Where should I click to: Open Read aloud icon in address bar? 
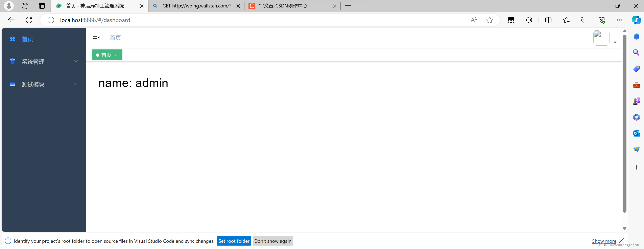pyautogui.click(x=474, y=20)
